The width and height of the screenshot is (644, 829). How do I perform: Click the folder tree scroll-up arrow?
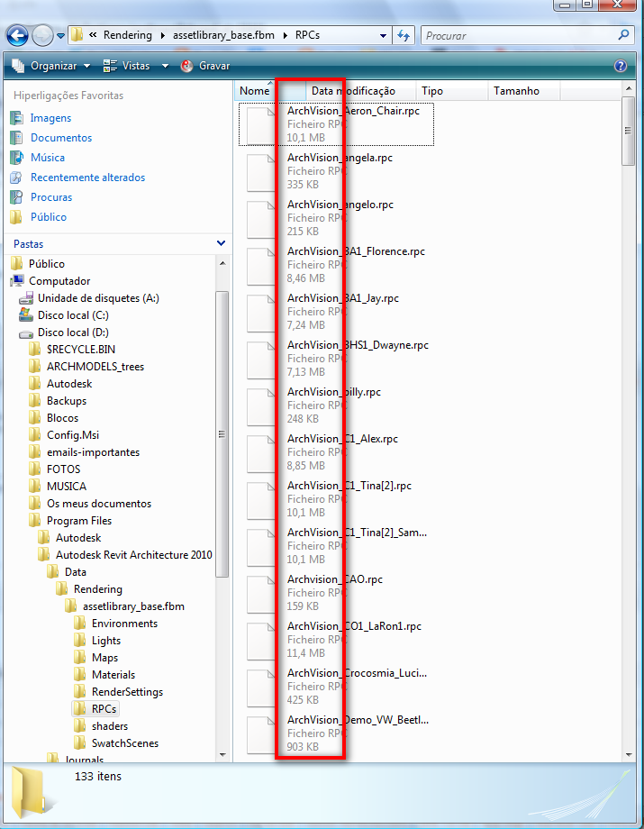pyautogui.click(x=222, y=263)
